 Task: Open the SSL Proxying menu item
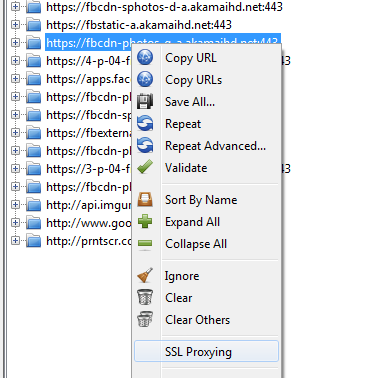click(206, 351)
